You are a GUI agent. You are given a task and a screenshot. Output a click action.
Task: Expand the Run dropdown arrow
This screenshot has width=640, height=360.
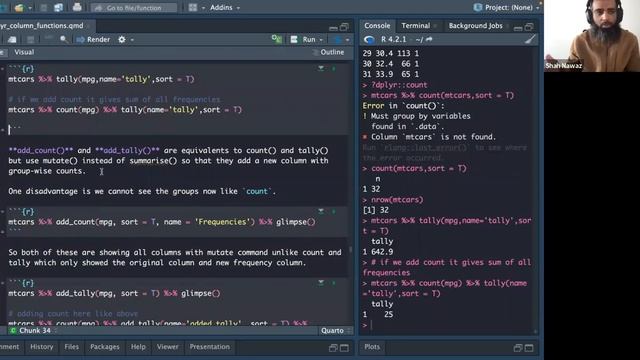point(321,40)
